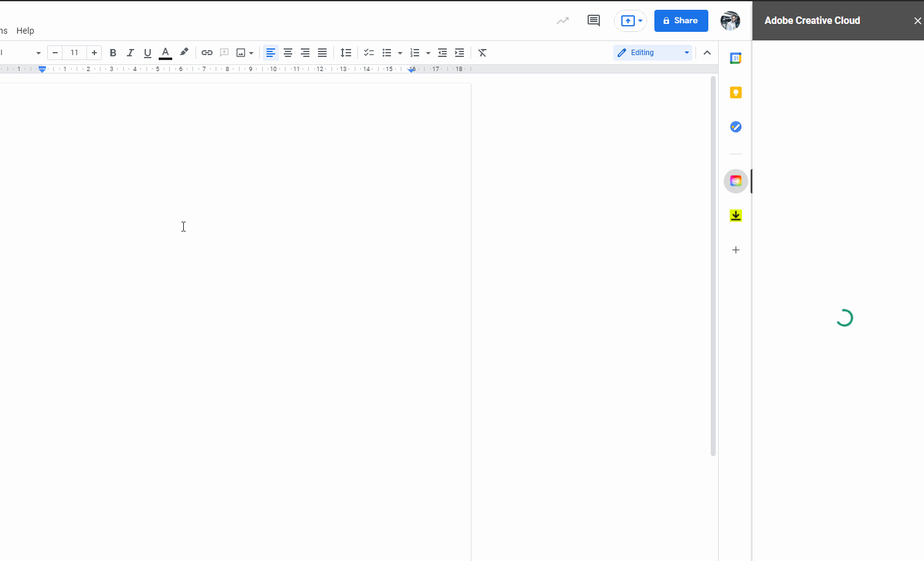924x561 pixels.
Task: Open the yellow download add-on icon
Action: [736, 216]
